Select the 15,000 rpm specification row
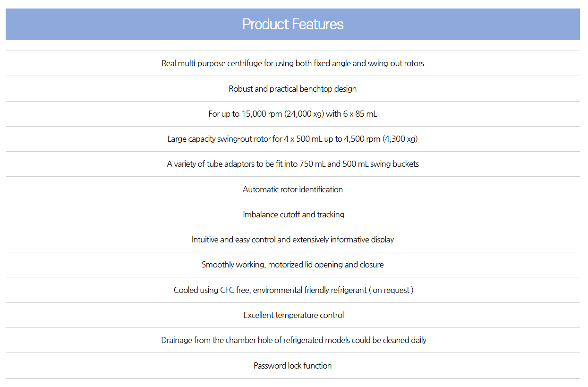Viewport: 588px width, 387px height. click(x=293, y=114)
